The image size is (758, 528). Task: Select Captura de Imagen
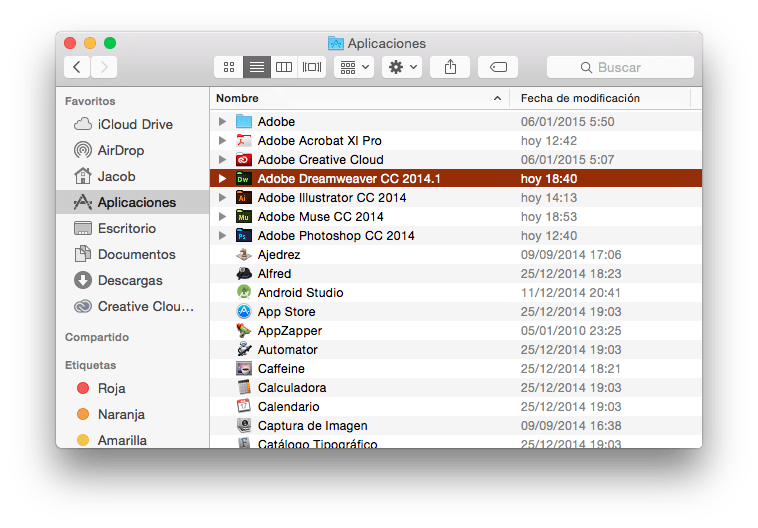coord(456,425)
